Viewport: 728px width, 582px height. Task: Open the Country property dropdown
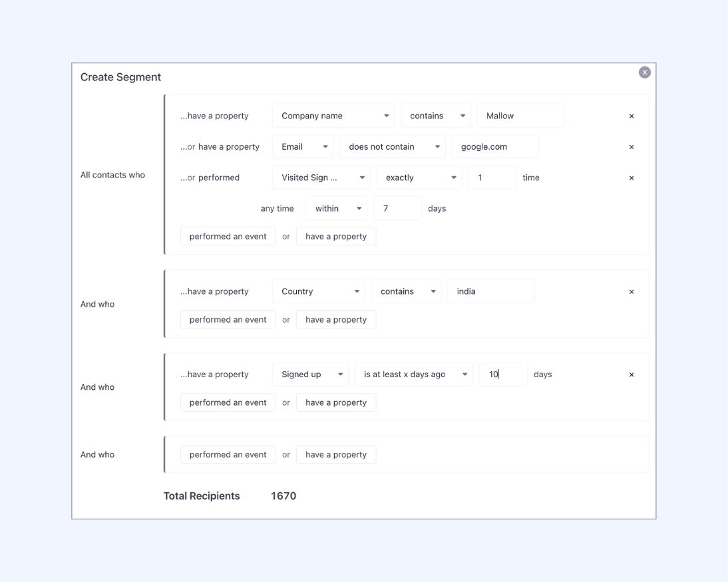point(319,291)
